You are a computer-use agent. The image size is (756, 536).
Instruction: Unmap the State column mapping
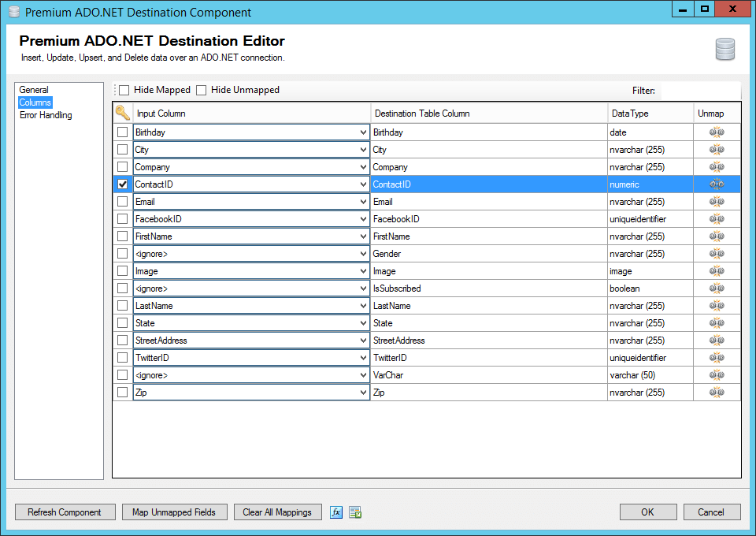[717, 323]
